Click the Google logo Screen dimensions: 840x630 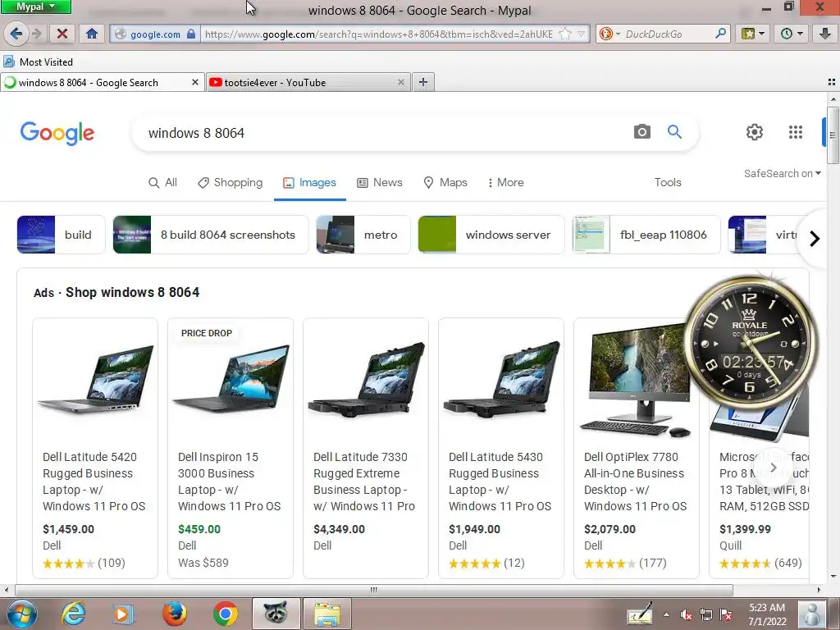click(57, 133)
